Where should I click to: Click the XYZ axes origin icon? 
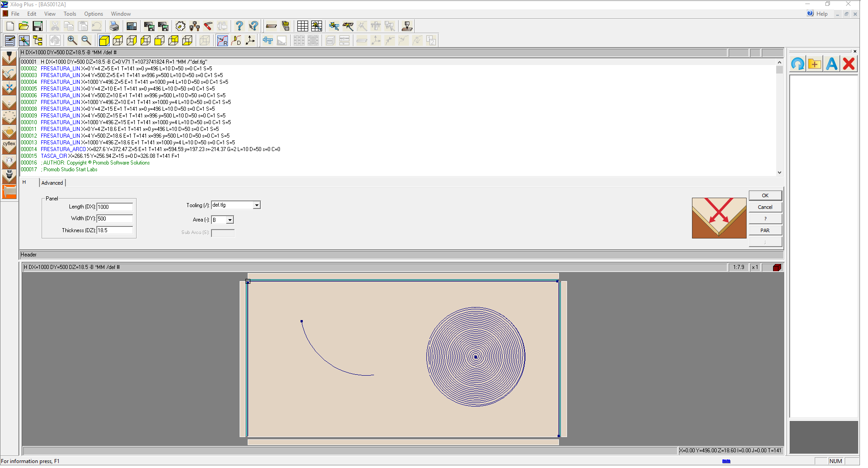click(250, 40)
